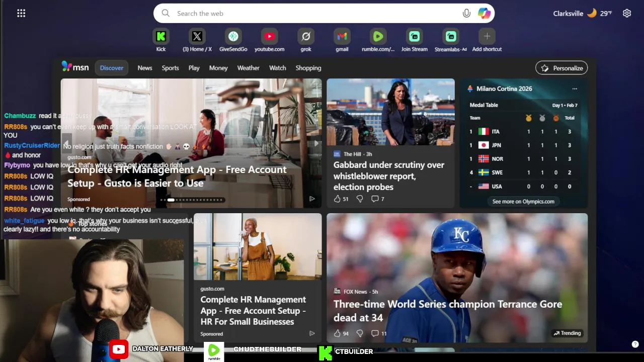This screenshot has width=644, height=362.
Task: Open the grok shortcut
Action: pos(306,41)
